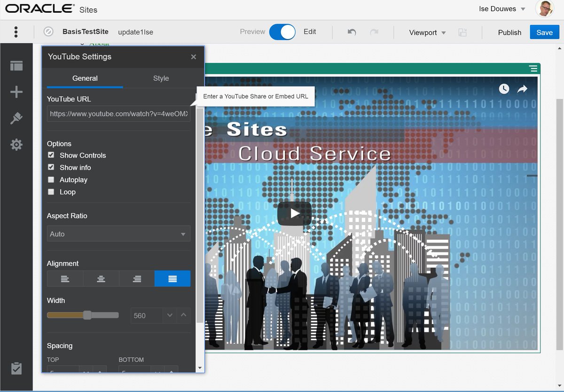Select fill alignment icon

(172, 279)
